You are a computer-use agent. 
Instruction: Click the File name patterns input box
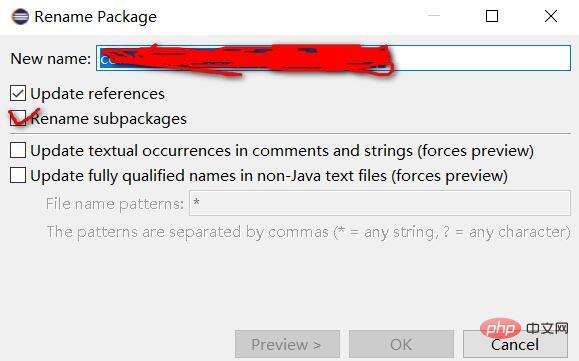[x=380, y=203]
